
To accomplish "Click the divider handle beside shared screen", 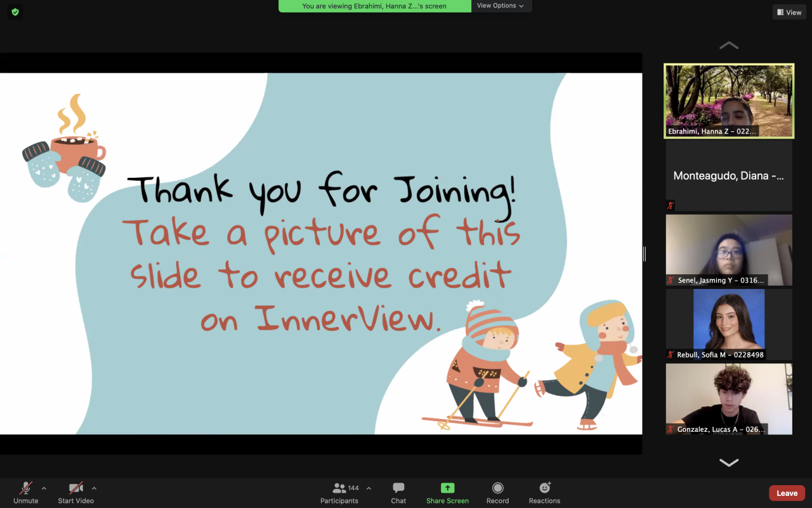I will (645, 254).
